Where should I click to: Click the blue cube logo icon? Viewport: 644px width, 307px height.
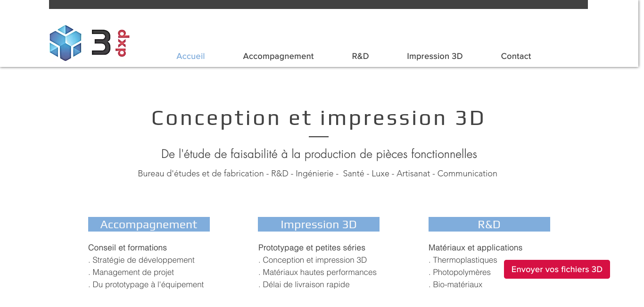point(66,43)
